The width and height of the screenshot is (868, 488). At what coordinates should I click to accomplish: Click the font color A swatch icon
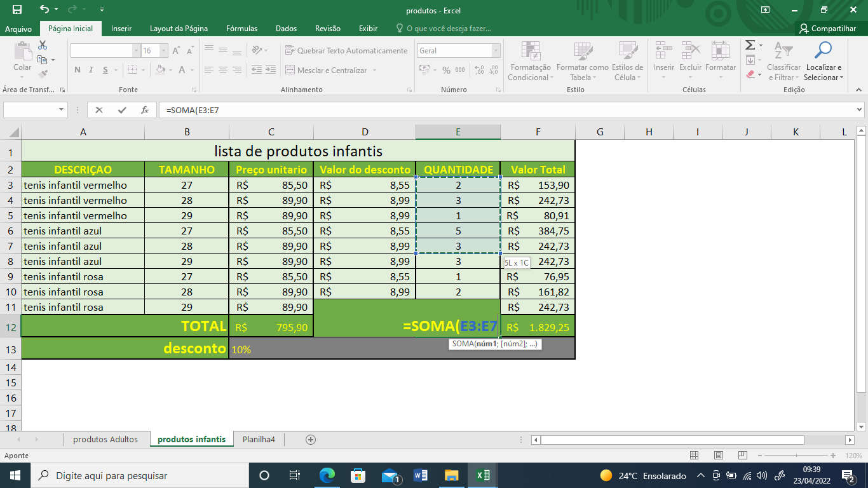[182, 70]
